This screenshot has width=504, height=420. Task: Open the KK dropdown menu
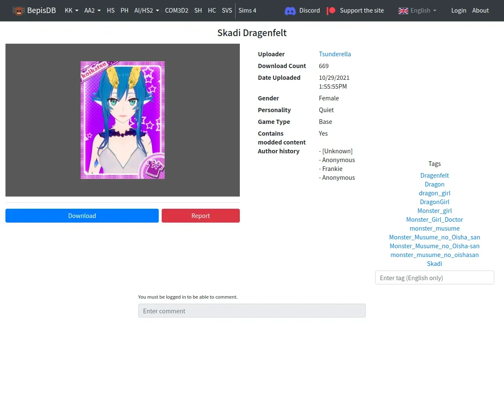click(71, 10)
